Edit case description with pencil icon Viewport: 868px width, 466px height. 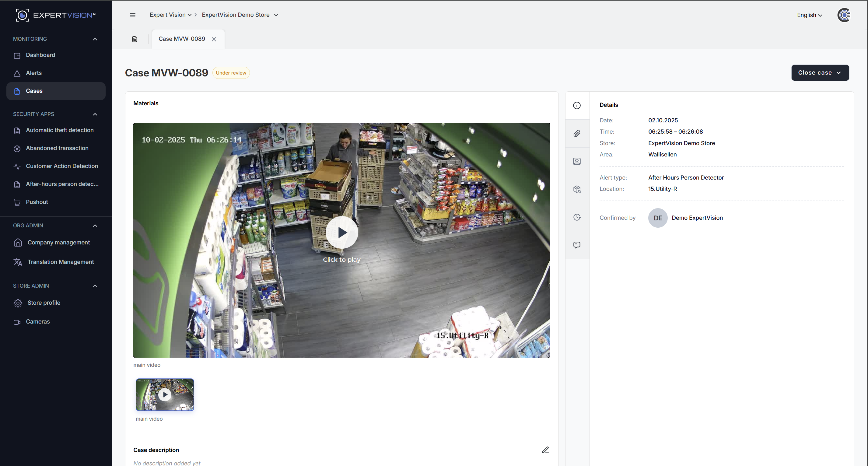[x=545, y=450]
